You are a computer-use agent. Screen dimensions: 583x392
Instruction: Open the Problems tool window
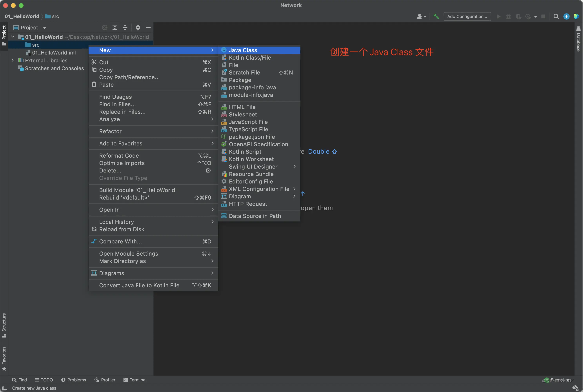[74, 380]
